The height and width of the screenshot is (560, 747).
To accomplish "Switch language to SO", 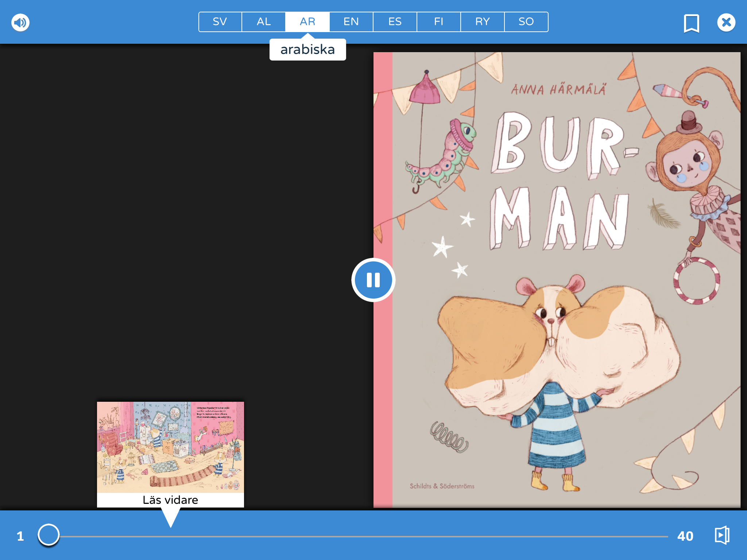I will click(x=526, y=22).
